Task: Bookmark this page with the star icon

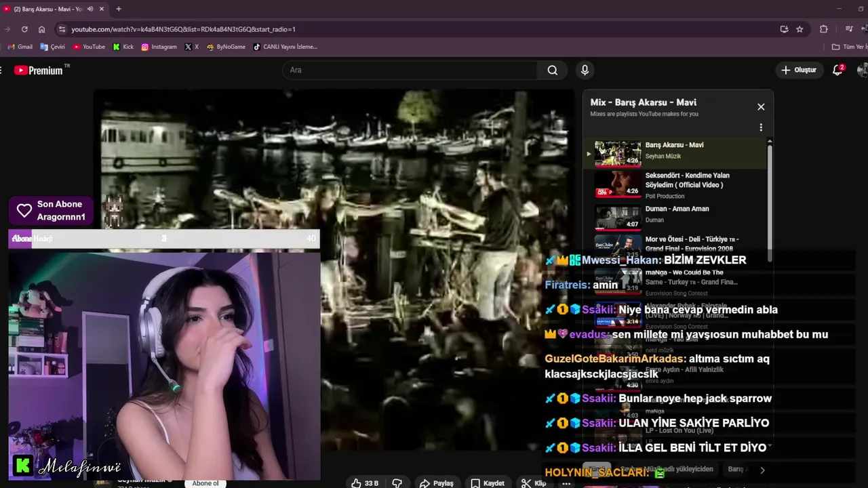Action: pos(800,29)
